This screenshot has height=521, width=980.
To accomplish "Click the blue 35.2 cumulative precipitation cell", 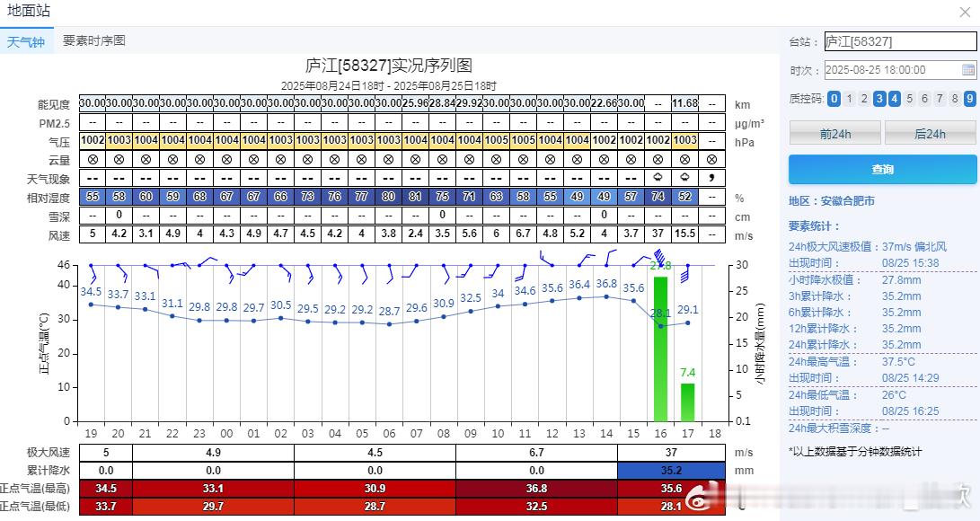I will tap(671, 471).
